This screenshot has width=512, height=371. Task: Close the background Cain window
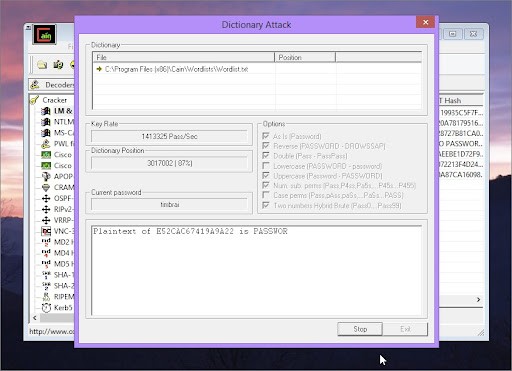[473, 34]
